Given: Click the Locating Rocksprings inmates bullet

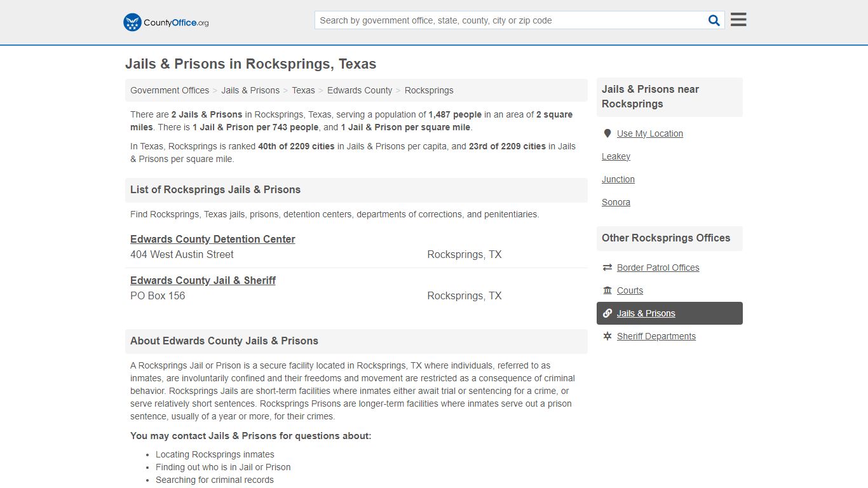Looking at the screenshot, I should pos(215,454).
